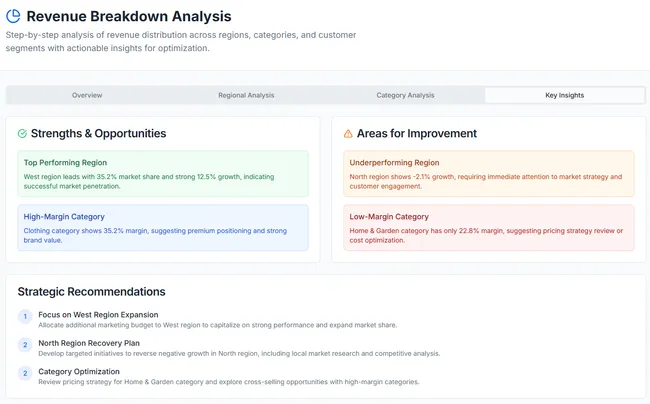Switch to the Overview tab
Screen dimensions: 650x404
point(87,95)
